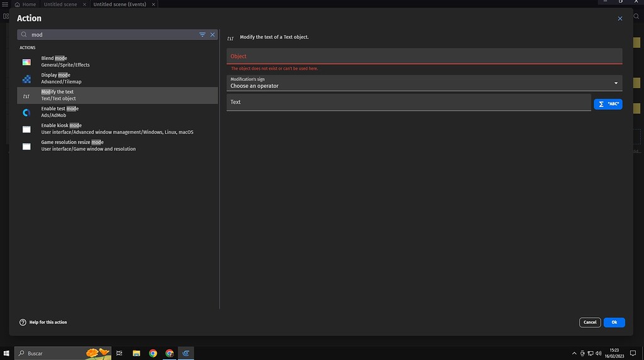Click the network icon in system tray

(x=590, y=354)
